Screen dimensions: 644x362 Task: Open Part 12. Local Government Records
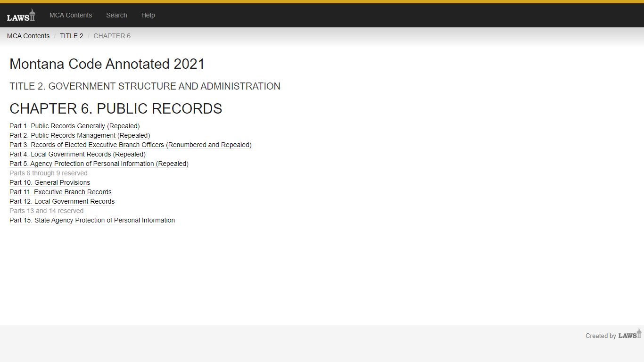tap(62, 201)
